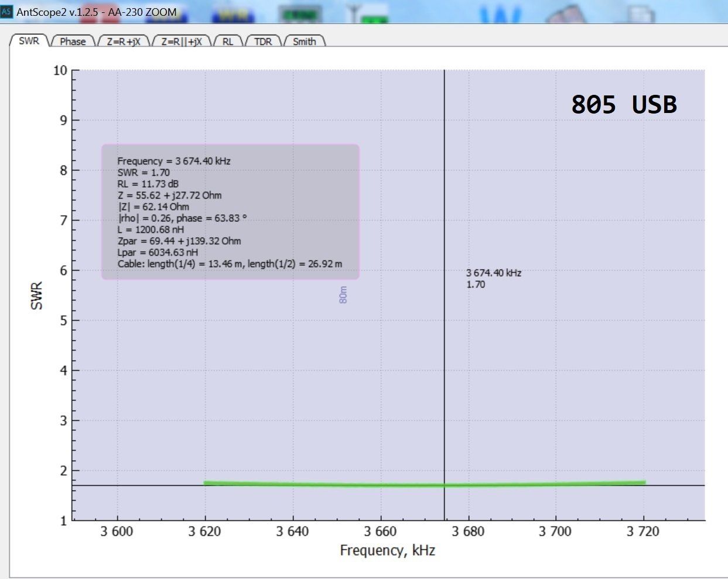Open the TDR tab
728x579 pixels.
click(263, 42)
